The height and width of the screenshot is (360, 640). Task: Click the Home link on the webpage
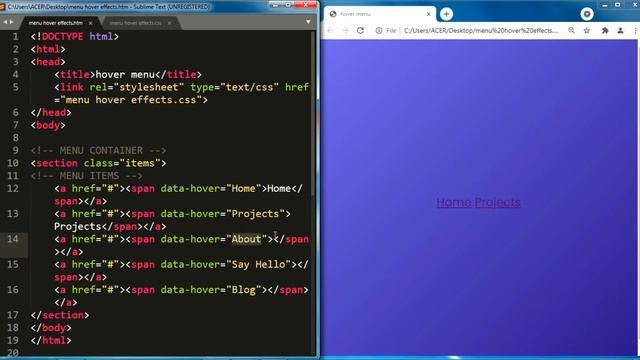pyautogui.click(x=454, y=202)
